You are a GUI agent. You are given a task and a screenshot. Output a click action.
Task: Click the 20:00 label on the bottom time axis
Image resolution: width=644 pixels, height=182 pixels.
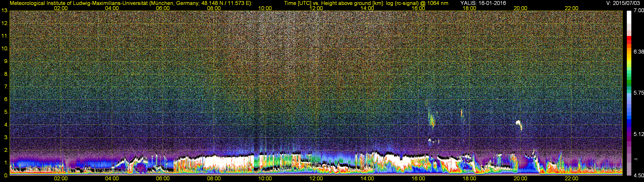pyautogui.click(x=520, y=179)
